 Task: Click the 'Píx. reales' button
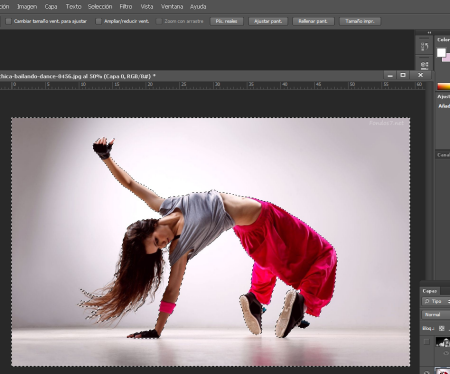click(227, 21)
